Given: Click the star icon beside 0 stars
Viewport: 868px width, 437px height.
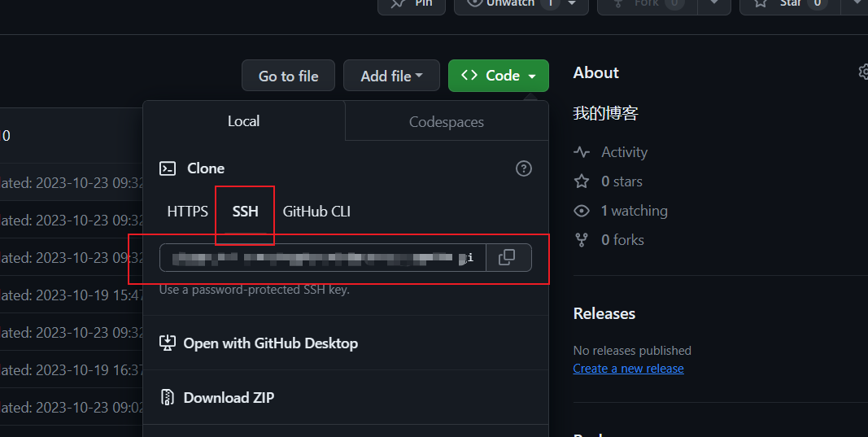Looking at the screenshot, I should tap(582, 181).
